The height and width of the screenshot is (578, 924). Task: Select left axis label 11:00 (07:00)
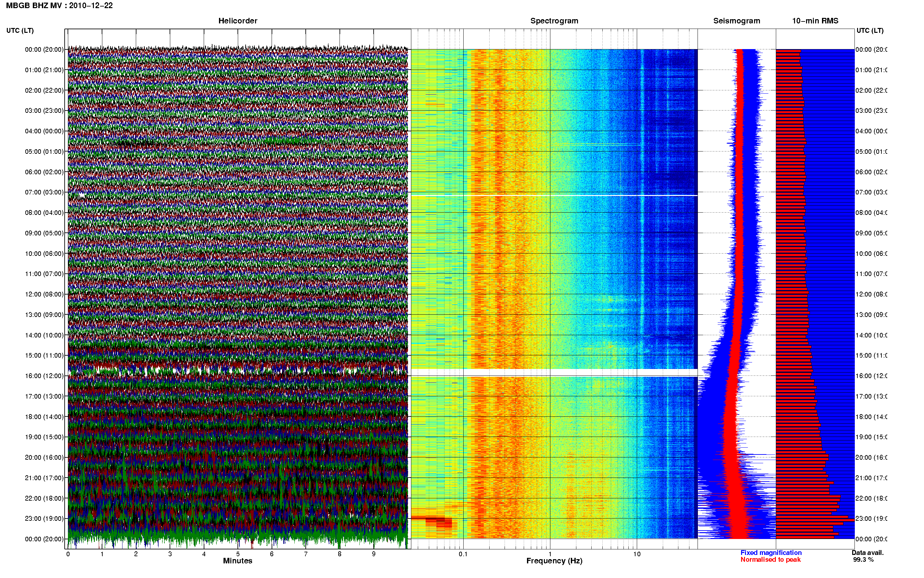click(x=44, y=274)
